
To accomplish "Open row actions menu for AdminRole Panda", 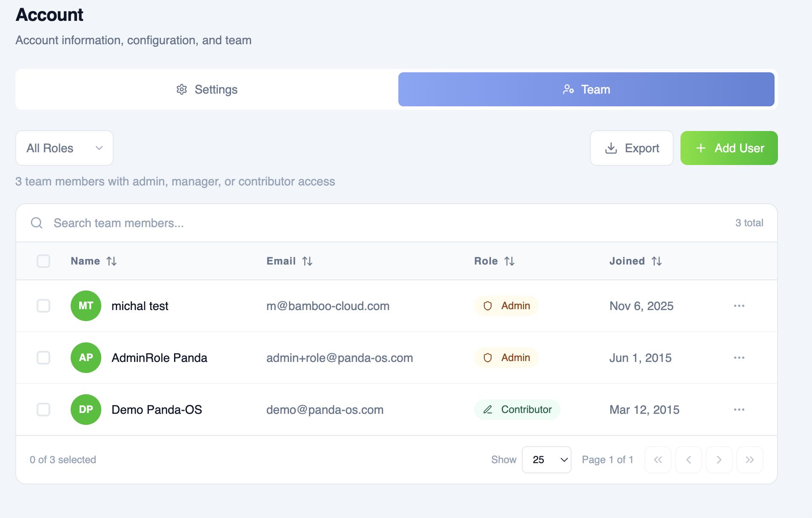I will [739, 358].
